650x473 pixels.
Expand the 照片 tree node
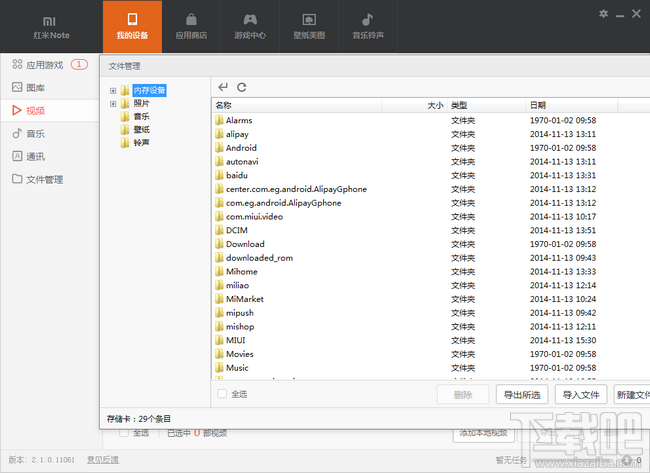(x=113, y=104)
